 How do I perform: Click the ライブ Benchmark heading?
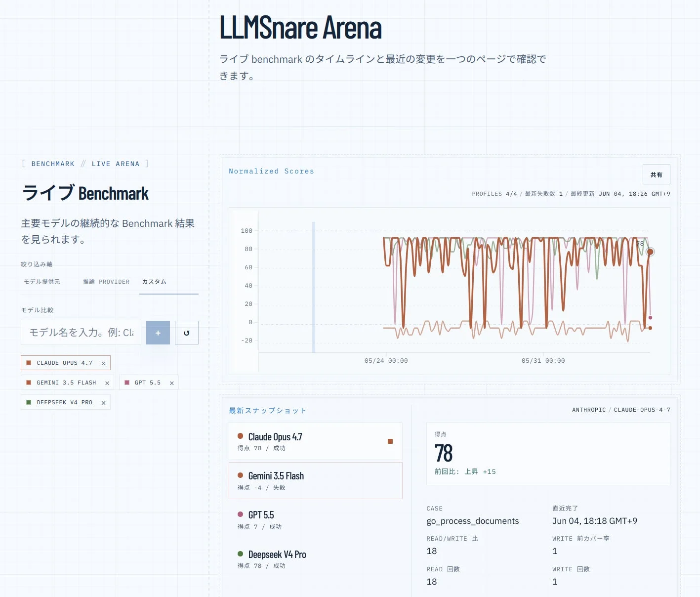pos(85,193)
